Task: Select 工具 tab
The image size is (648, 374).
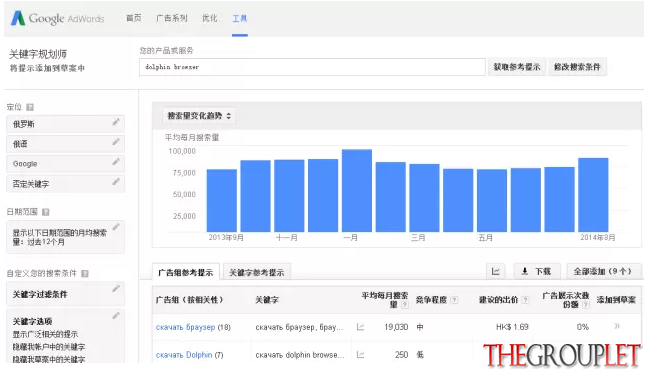Action: click(x=240, y=19)
